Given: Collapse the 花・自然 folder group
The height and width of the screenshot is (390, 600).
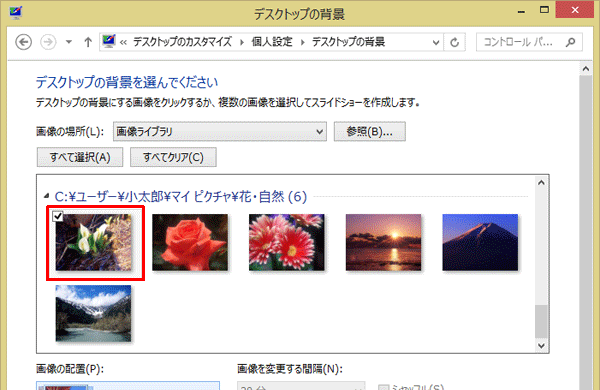Looking at the screenshot, I should pyautogui.click(x=46, y=196).
